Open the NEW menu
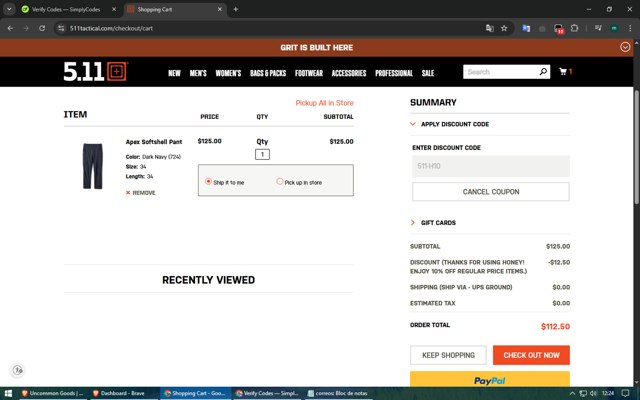This screenshot has width=640, height=400. click(174, 73)
